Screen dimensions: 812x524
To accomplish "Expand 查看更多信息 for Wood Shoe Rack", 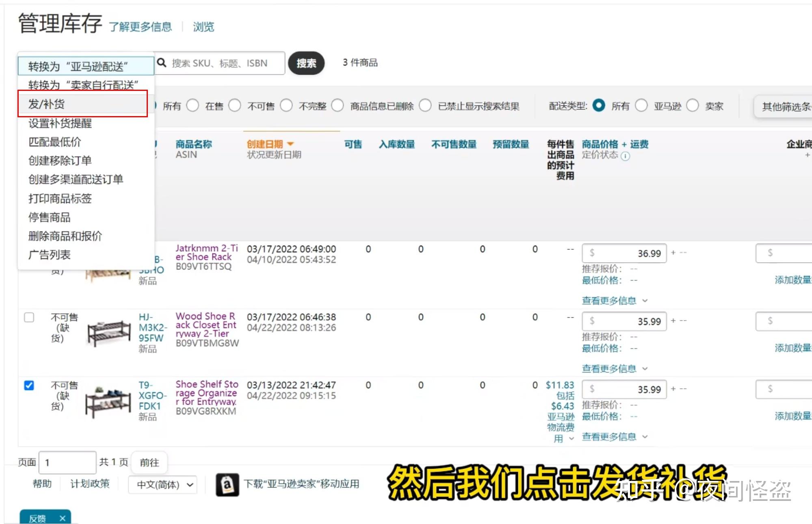I will [x=615, y=369].
